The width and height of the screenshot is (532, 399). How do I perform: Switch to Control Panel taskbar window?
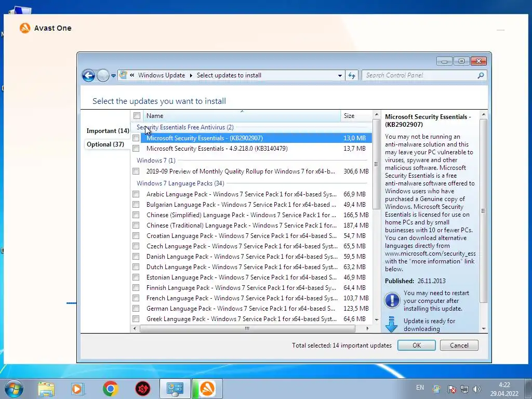click(175, 389)
